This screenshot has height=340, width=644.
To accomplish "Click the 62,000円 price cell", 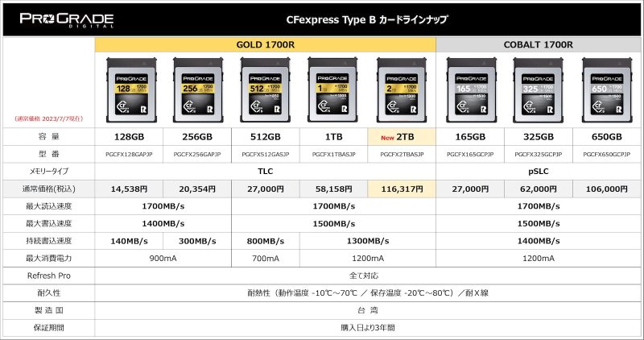I will tap(538, 189).
